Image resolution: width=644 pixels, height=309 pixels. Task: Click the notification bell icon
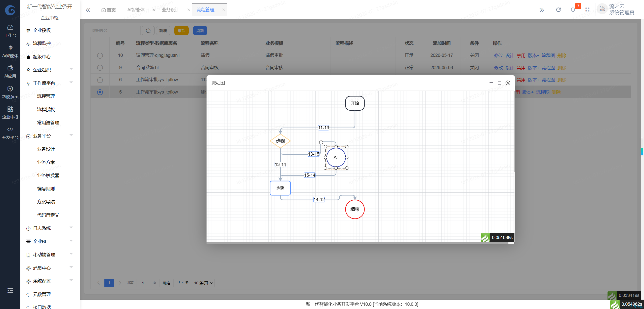[573, 10]
